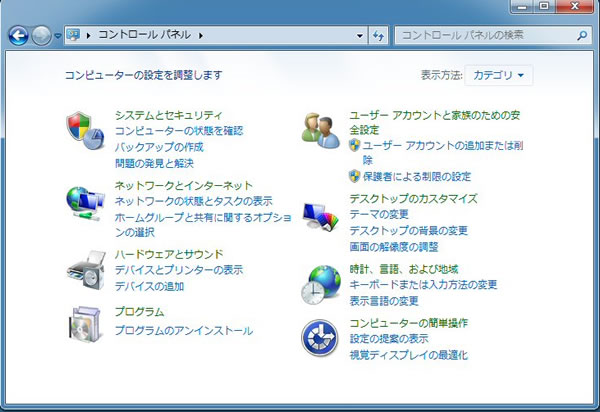This screenshot has height=412, width=600.
Task: Click the Control Panel icon in address bar
Action: tap(73, 35)
